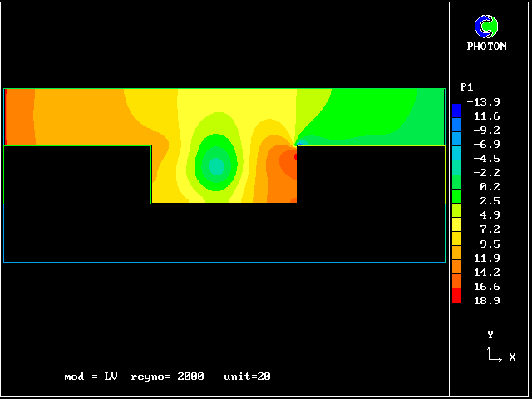Click the PHOTON globe logo icon
The height and width of the screenshot is (399, 532).
(x=486, y=27)
